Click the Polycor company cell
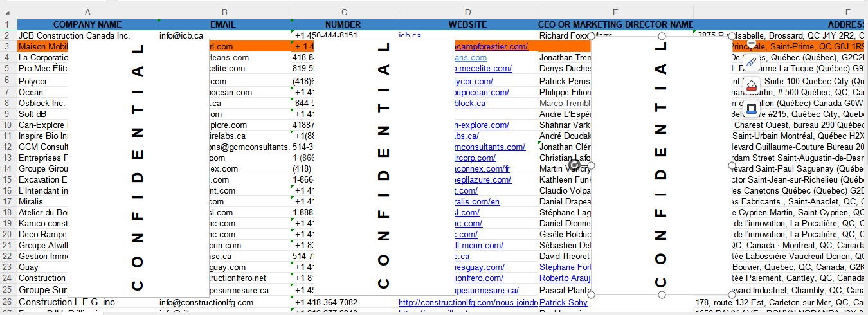Image resolution: width=868 pixels, height=315 pixels. (x=42, y=82)
